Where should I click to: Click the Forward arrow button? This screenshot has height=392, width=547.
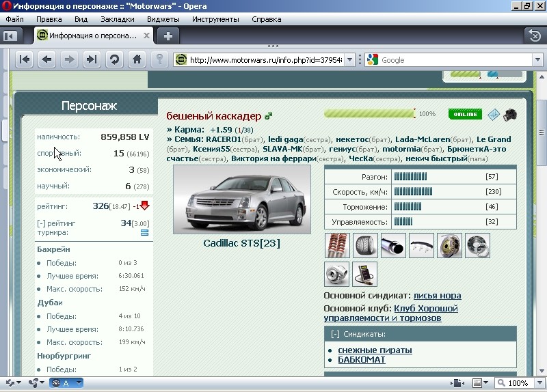pos(70,60)
